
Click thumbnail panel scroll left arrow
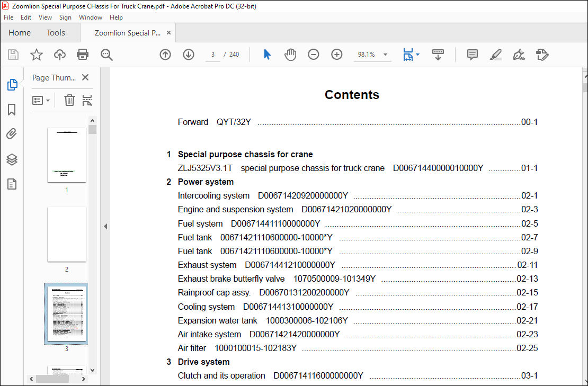[31, 379]
